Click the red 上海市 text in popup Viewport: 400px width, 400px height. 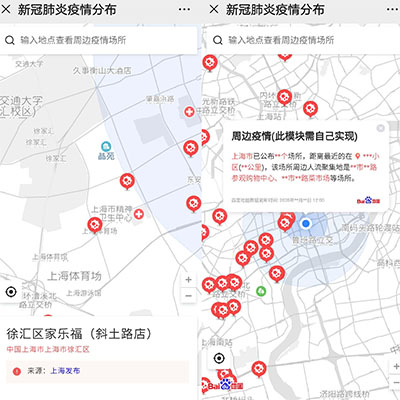pos(242,156)
